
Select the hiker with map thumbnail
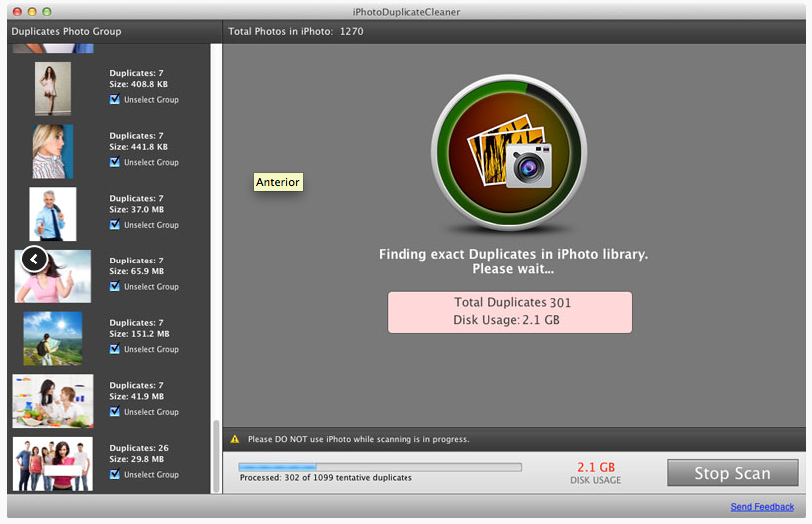pyautogui.click(x=53, y=338)
